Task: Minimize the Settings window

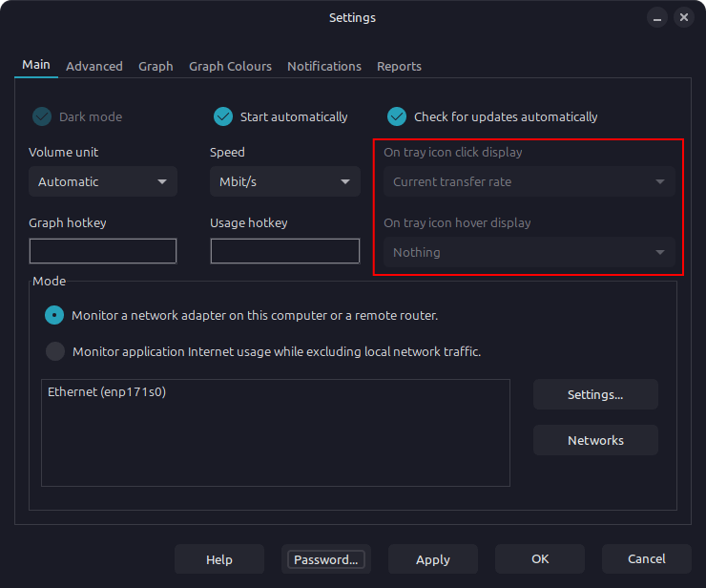Action: click(656, 17)
